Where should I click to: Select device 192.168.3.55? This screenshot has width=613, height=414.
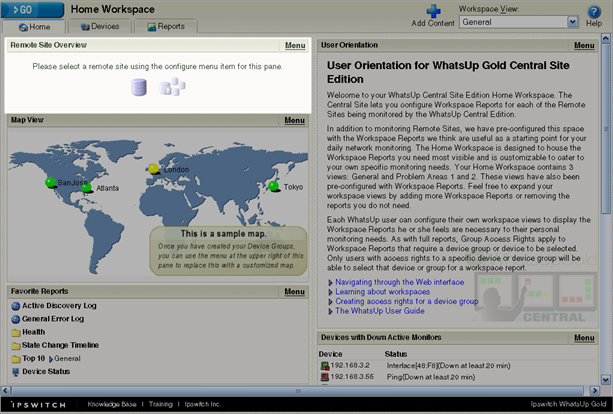pos(352,376)
